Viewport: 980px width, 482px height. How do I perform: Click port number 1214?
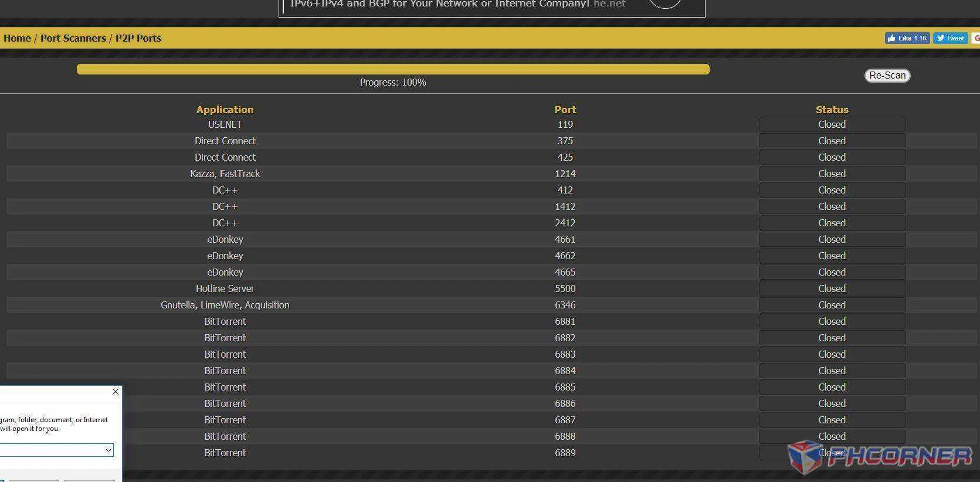(x=565, y=174)
